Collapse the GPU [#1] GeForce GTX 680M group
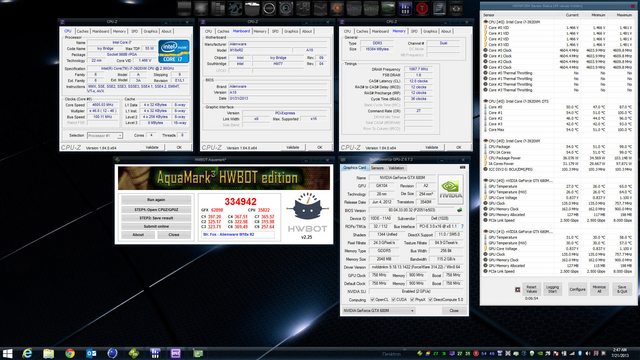This screenshot has width=640, height=360. [486, 231]
